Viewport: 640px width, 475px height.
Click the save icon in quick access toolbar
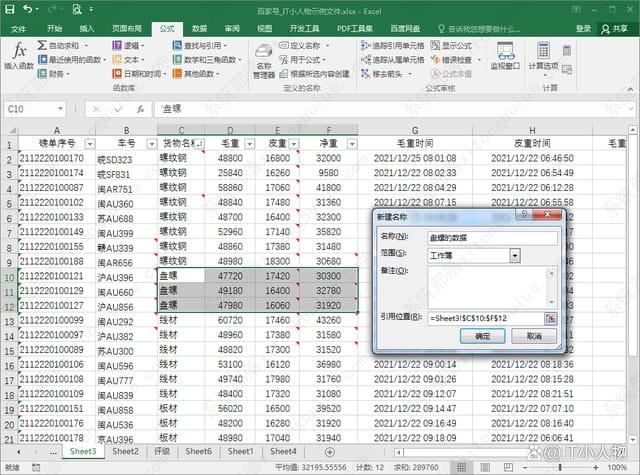pos(10,10)
